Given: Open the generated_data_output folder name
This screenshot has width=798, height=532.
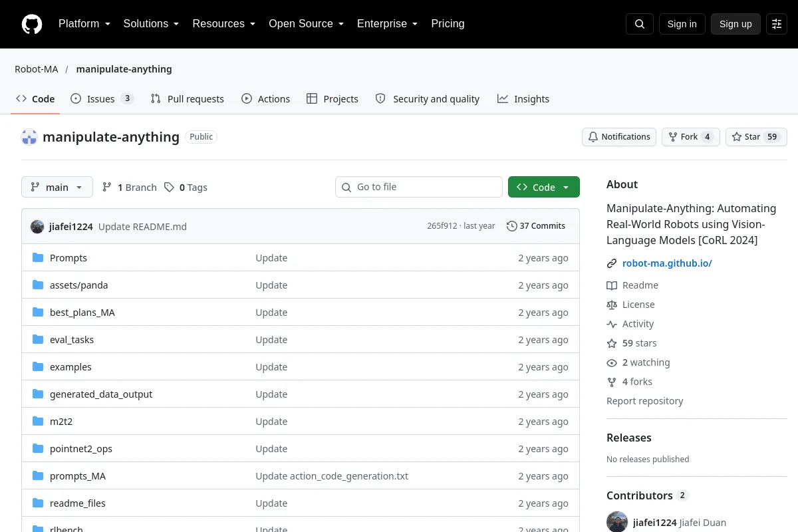Looking at the screenshot, I should [x=101, y=394].
